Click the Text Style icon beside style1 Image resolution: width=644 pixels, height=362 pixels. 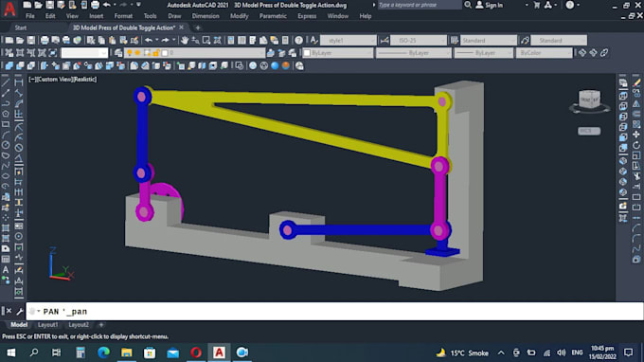point(313,40)
